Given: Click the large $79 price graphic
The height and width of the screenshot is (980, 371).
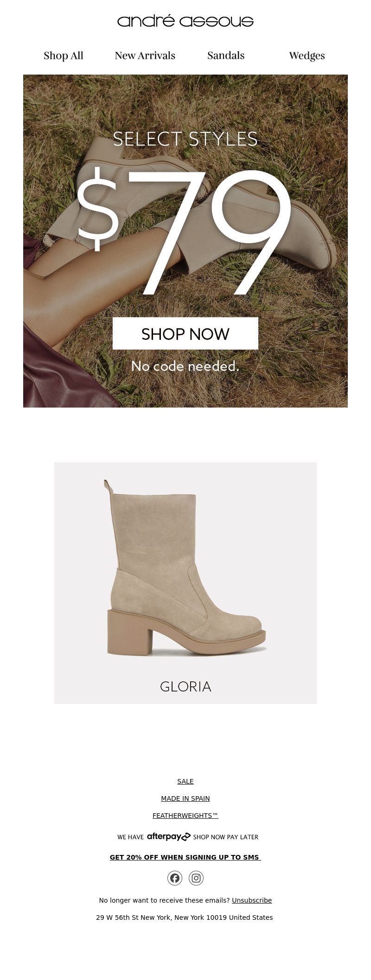Looking at the screenshot, I should [x=184, y=232].
